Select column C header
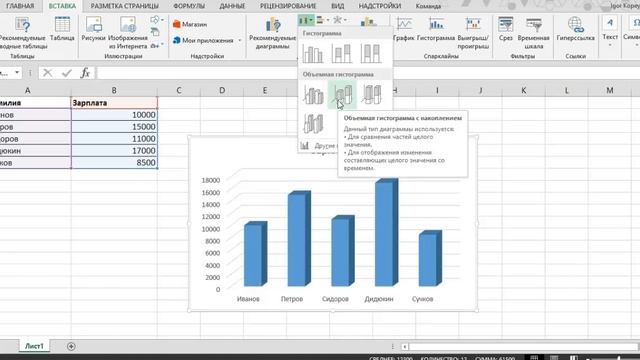640x360 pixels. [179, 90]
